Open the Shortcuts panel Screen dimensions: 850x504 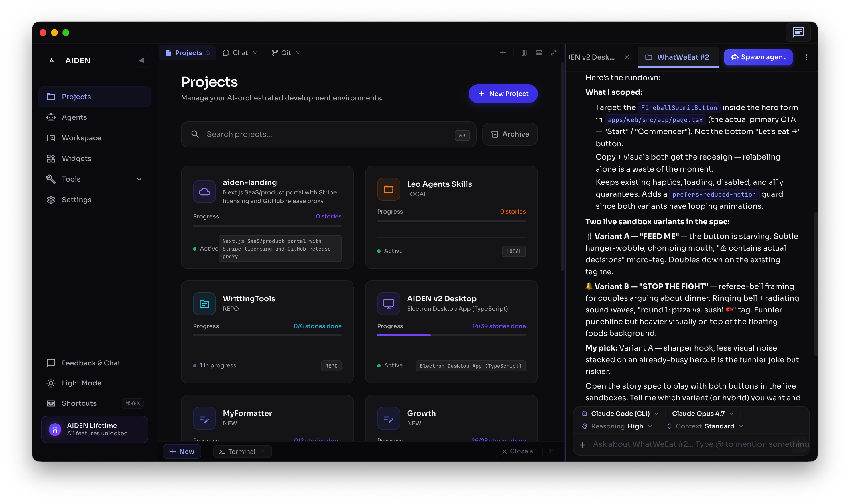pyautogui.click(x=95, y=403)
